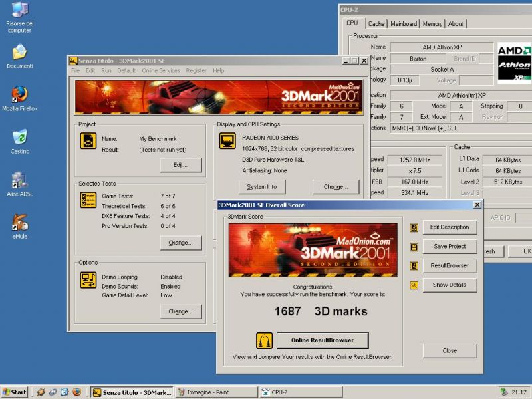Click the taskbar clock 21.17
532x399 pixels.
click(519, 392)
